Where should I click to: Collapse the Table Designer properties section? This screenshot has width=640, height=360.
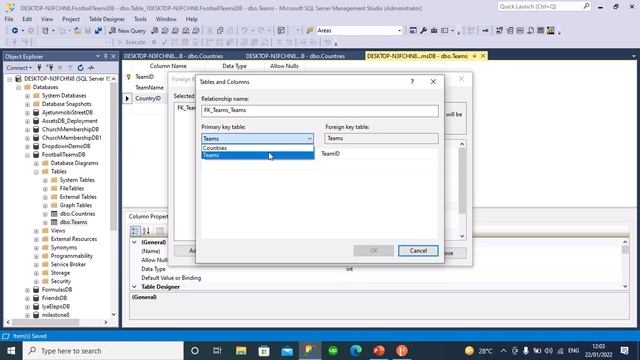point(134,287)
